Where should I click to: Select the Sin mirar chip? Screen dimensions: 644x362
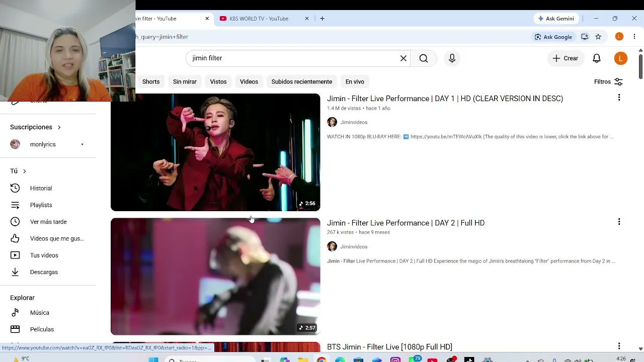tap(185, 81)
